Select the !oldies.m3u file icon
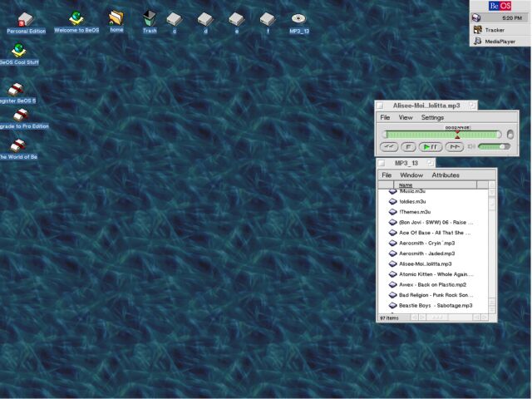Viewport: 532px width, 399px height. pyautogui.click(x=392, y=201)
